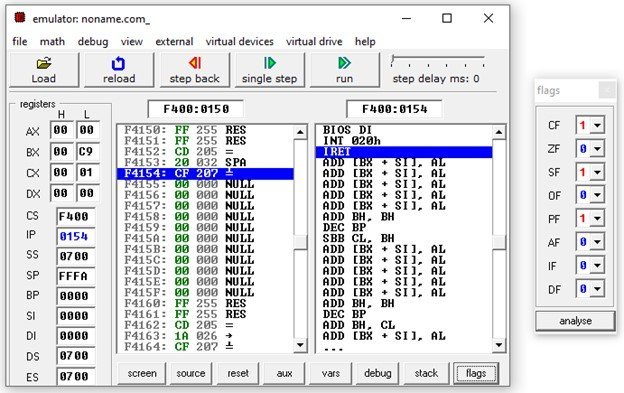This screenshot has width=624, height=393.
Task: Select the BIOS DI line
Action: [404, 130]
